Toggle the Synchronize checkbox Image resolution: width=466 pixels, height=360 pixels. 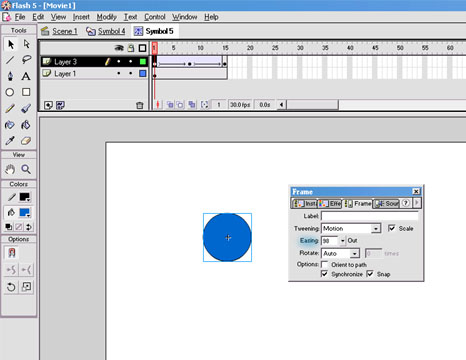pos(324,274)
